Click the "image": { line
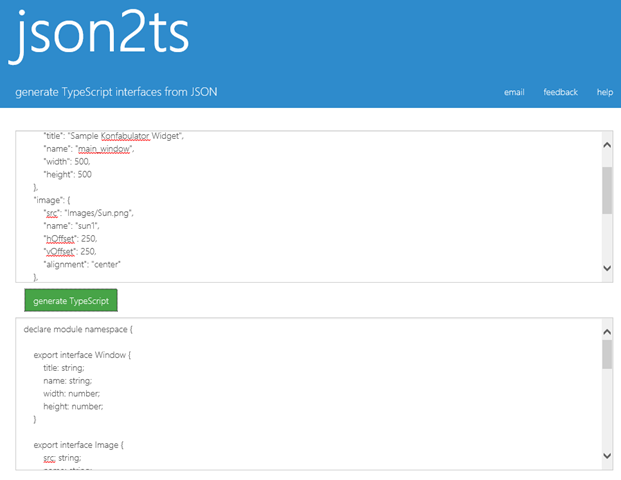The image size is (621, 480). (52, 200)
